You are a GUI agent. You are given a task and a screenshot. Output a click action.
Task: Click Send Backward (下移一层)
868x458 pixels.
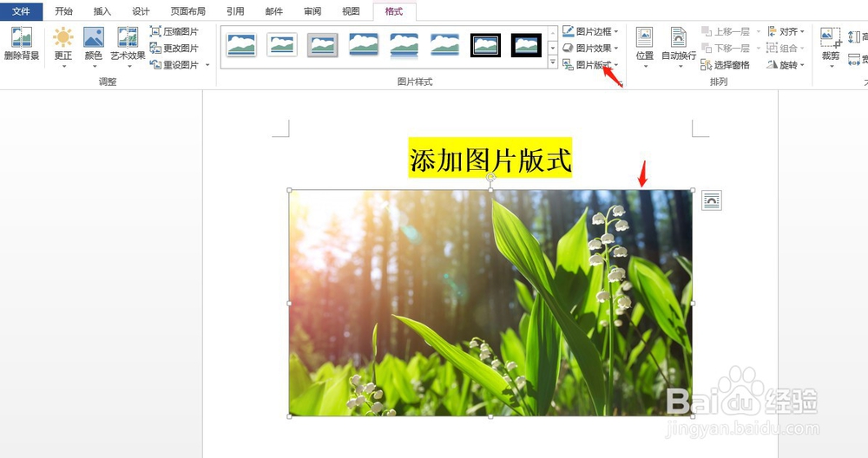point(726,48)
